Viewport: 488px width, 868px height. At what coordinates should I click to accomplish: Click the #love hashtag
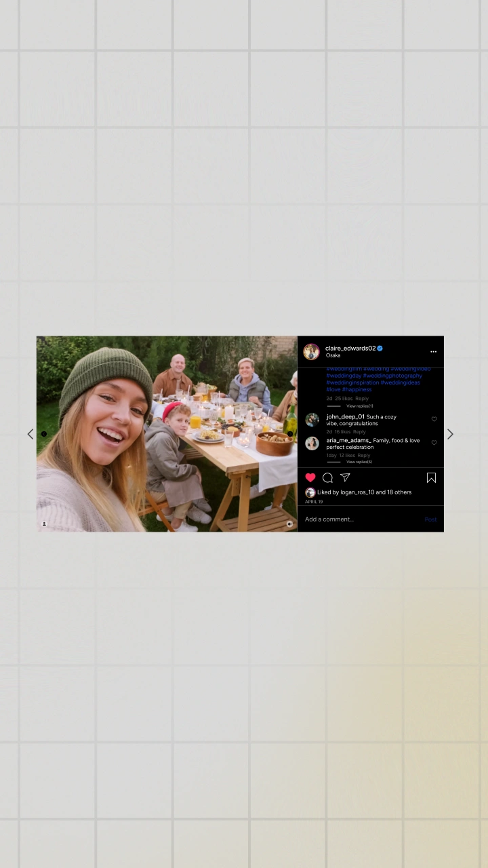tap(333, 390)
